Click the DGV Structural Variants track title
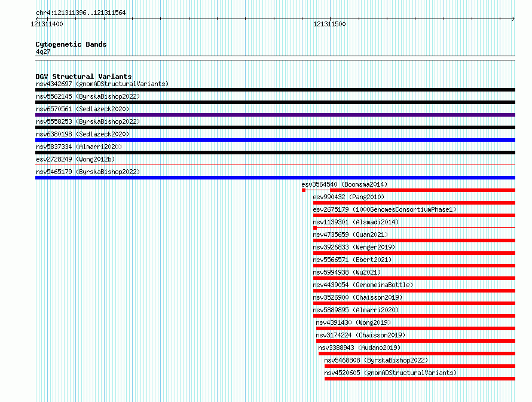Image resolution: width=532 pixels, height=402 pixels. 84,77
